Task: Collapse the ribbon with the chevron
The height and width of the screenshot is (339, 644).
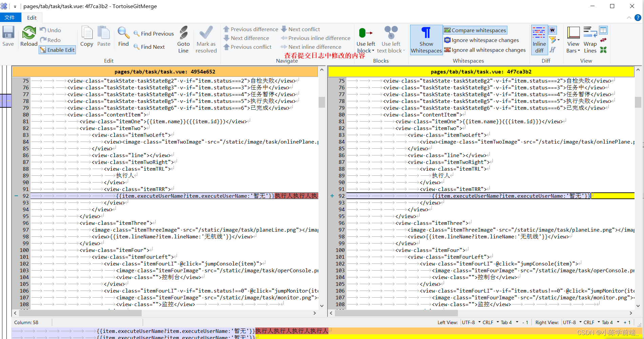Action: tap(629, 18)
